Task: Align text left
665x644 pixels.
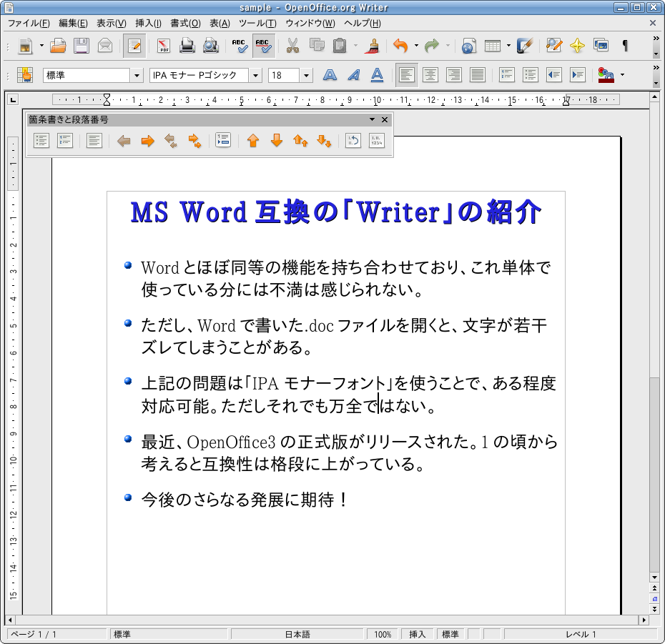Action: [x=407, y=75]
